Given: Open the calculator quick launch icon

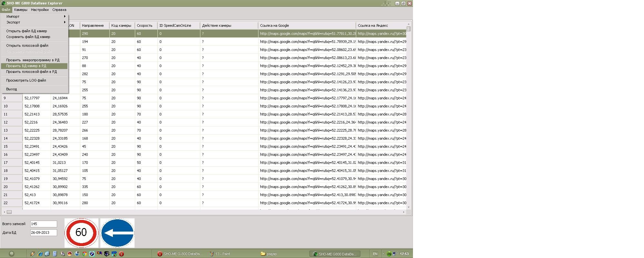Looking at the screenshot, I should (55, 254).
